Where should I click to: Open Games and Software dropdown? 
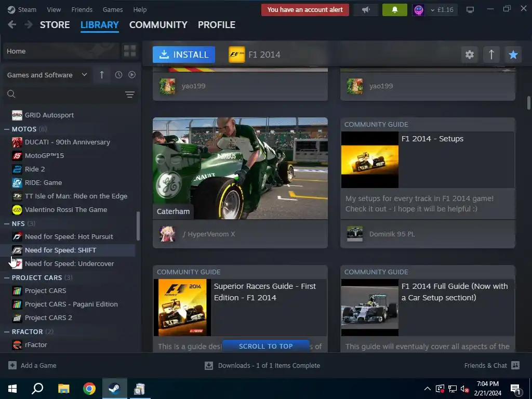pos(47,75)
